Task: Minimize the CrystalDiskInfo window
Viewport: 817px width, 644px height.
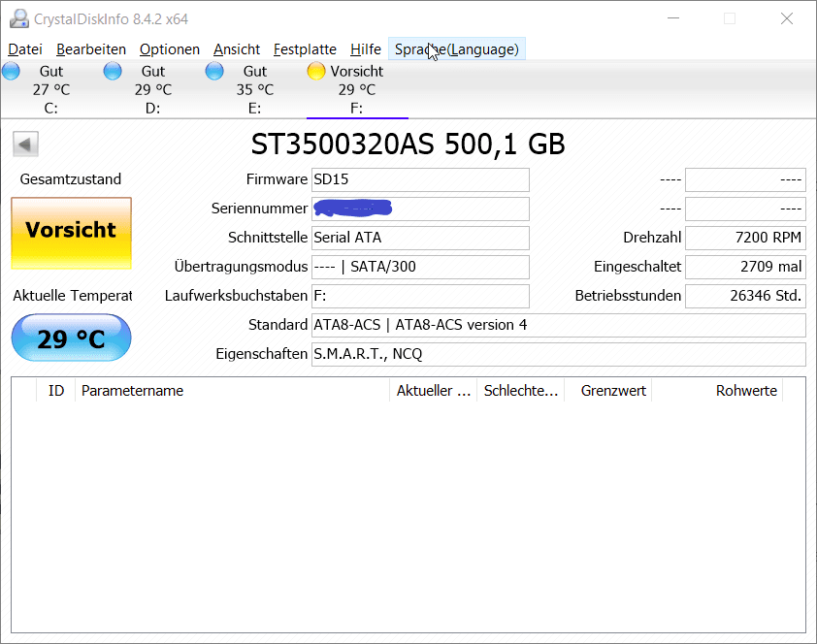Action: (x=673, y=18)
